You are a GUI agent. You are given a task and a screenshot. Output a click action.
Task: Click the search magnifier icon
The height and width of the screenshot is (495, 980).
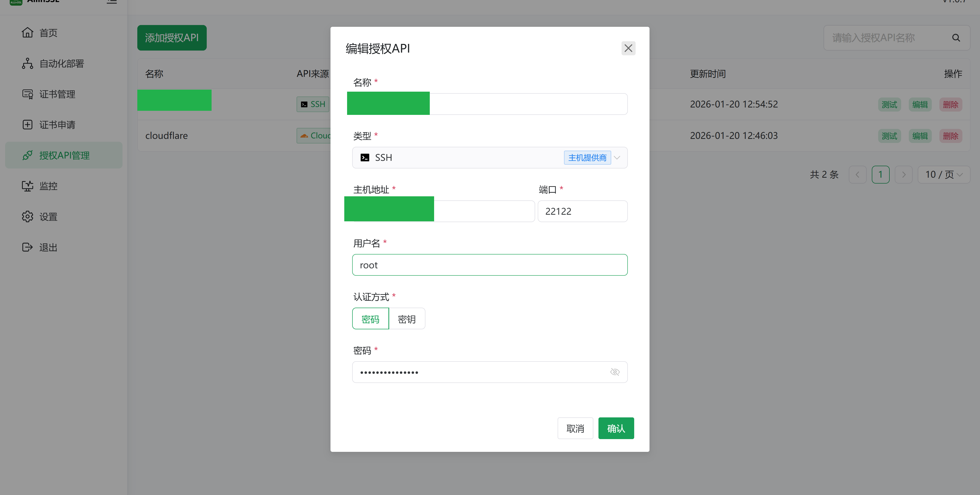tap(956, 38)
